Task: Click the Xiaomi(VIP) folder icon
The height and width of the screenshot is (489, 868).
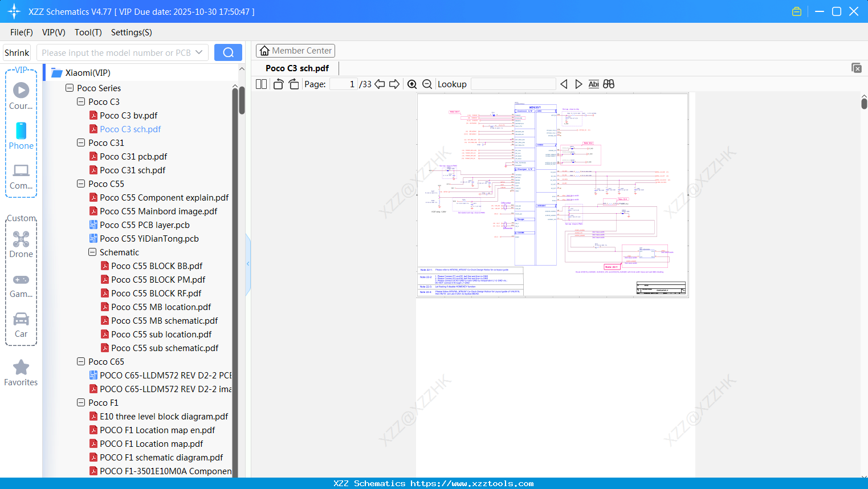Action: click(x=56, y=73)
